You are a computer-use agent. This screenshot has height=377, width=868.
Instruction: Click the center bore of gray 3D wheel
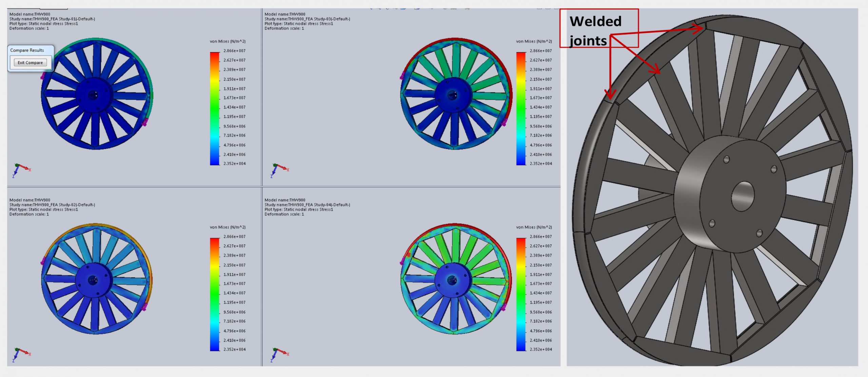point(743,196)
